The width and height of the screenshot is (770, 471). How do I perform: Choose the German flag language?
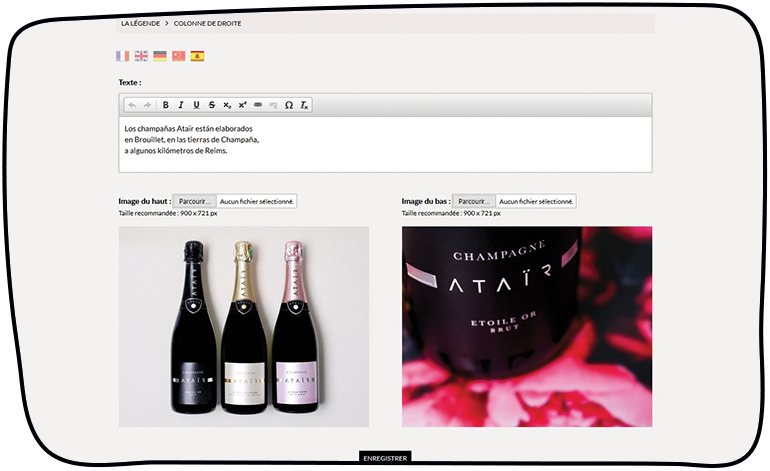[x=160, y=56]
